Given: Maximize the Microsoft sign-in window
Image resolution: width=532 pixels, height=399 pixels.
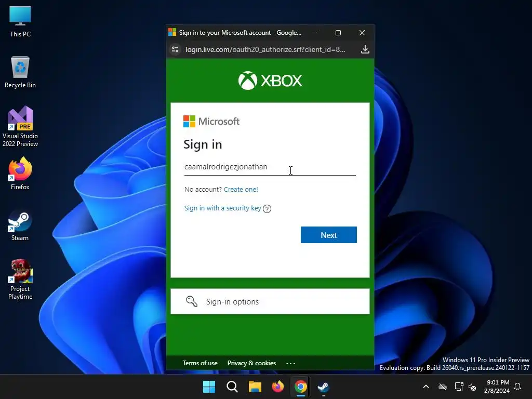Looking at the screenshot, I should 338,33.
